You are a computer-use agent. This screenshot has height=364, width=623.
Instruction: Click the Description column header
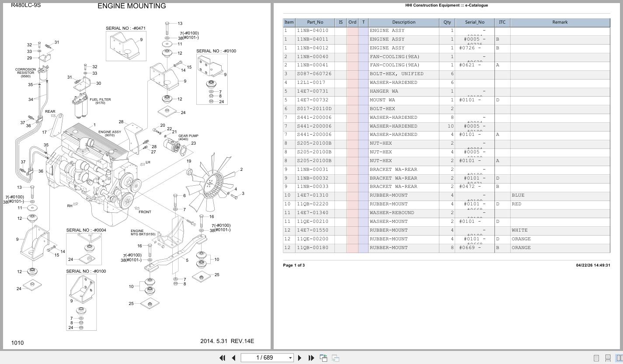point(404,22)
